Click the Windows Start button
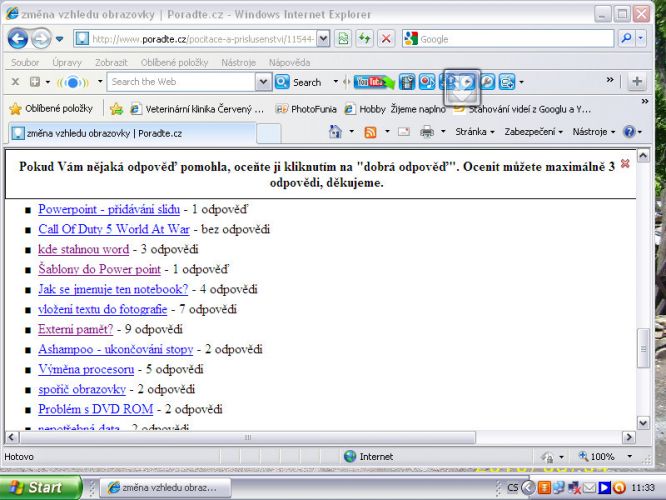The width and height of the screenshot is (666, 500). (x=41, y=487)
